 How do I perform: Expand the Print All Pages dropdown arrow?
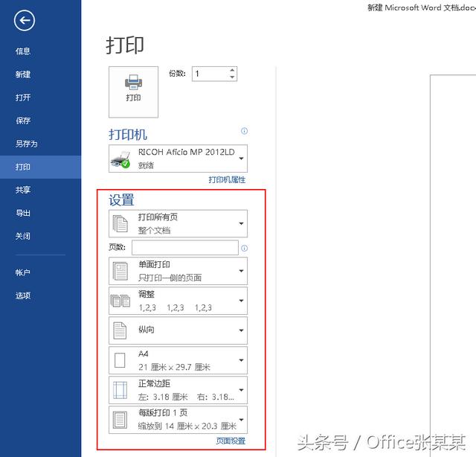[241, 223]
